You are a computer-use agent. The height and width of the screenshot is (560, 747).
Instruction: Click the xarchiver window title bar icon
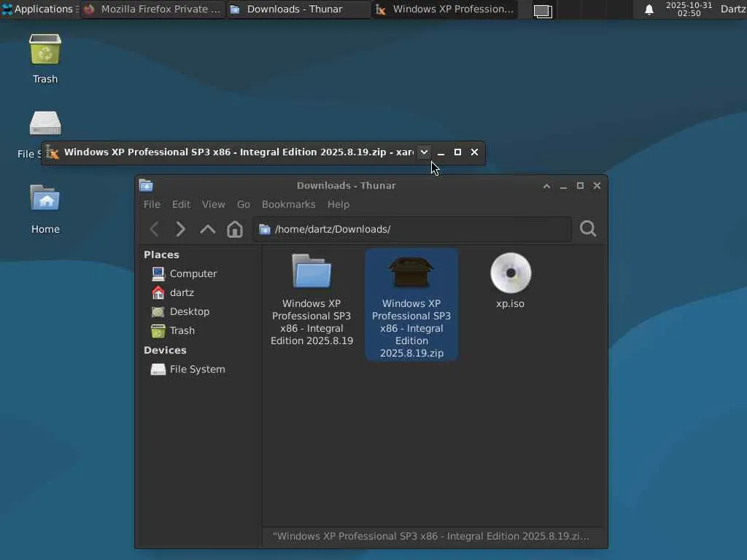53,152
